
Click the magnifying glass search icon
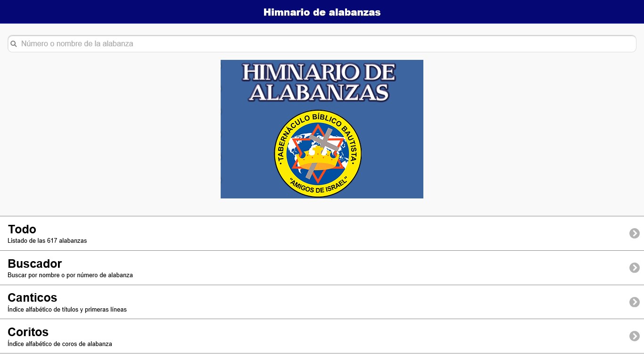(x=14, y=44)
